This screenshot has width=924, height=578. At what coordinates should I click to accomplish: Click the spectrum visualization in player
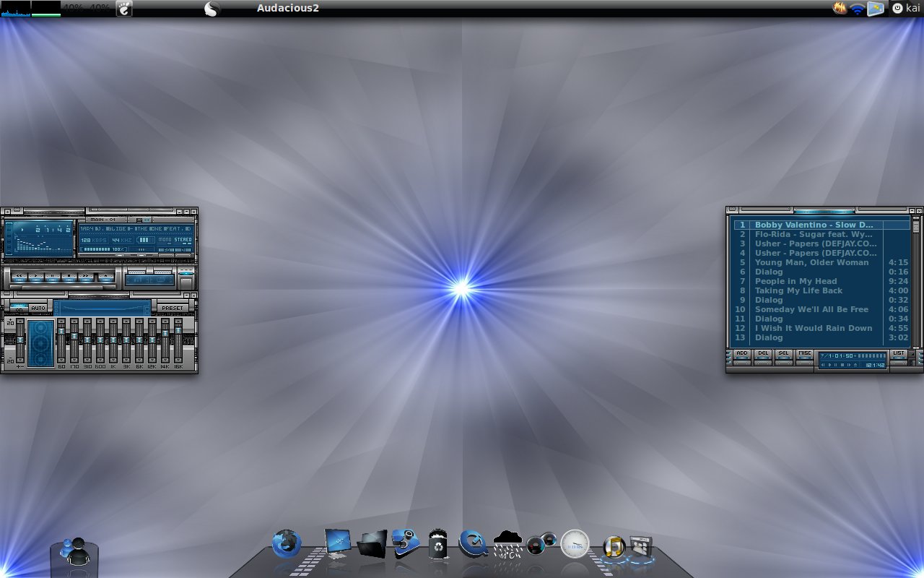[x=45, y=245]
